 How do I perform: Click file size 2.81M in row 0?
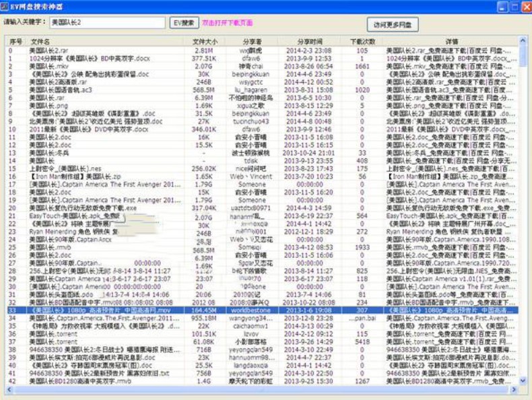point(204,51)
